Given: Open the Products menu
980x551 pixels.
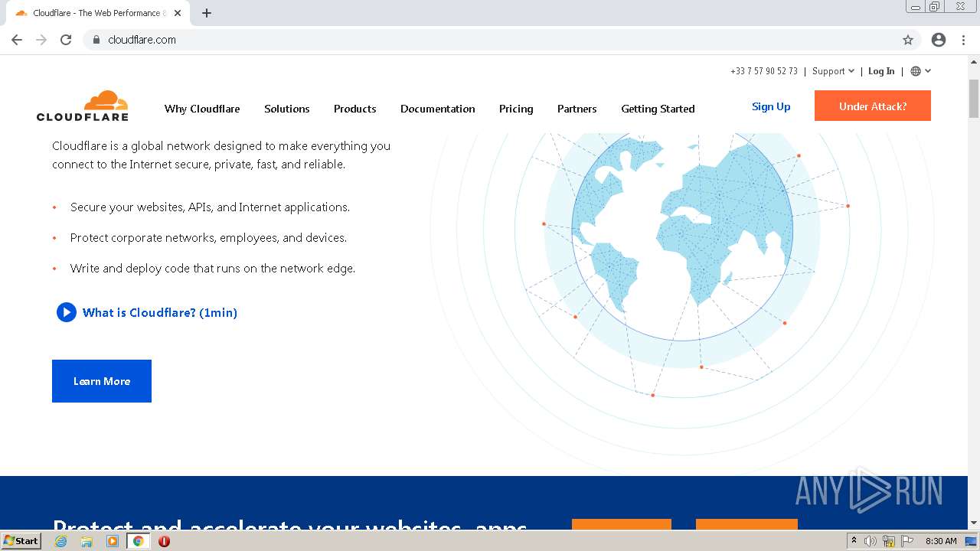Looking at the screenshot, I should [355, 109].
